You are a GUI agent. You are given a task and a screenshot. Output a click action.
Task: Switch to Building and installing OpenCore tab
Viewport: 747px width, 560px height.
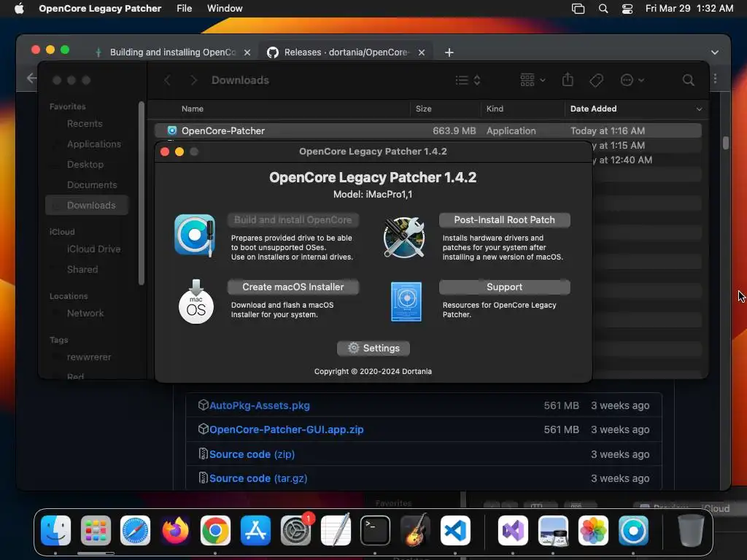[x=171, y=52]
